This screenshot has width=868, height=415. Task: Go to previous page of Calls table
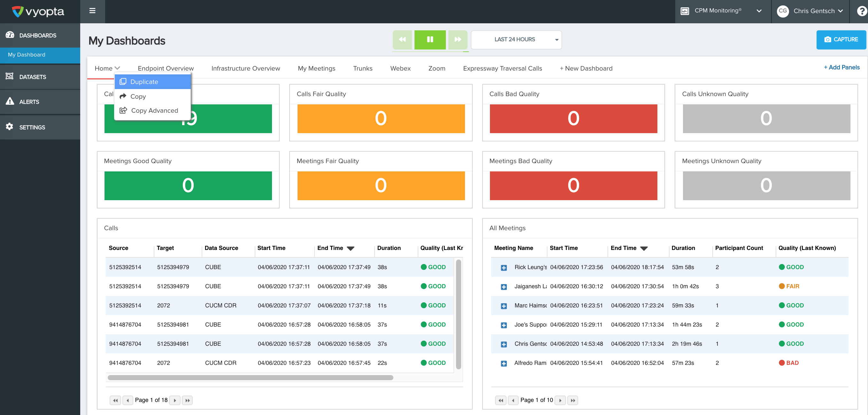pos(128,400)
